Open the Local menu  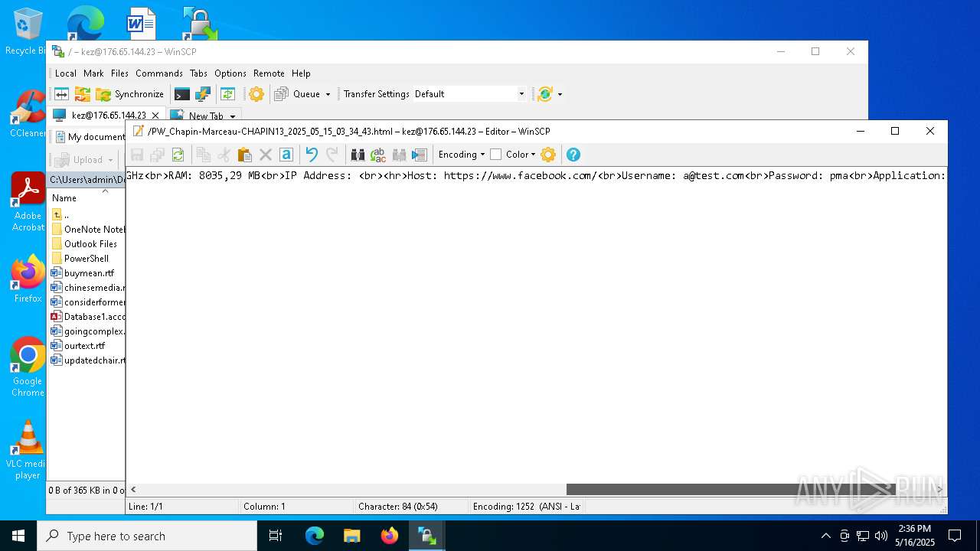[66, 73]
